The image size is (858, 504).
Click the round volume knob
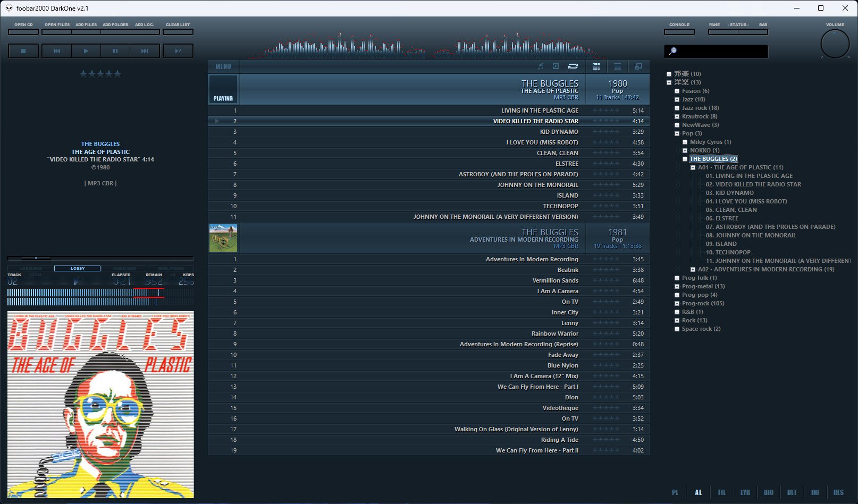[835, 44]
